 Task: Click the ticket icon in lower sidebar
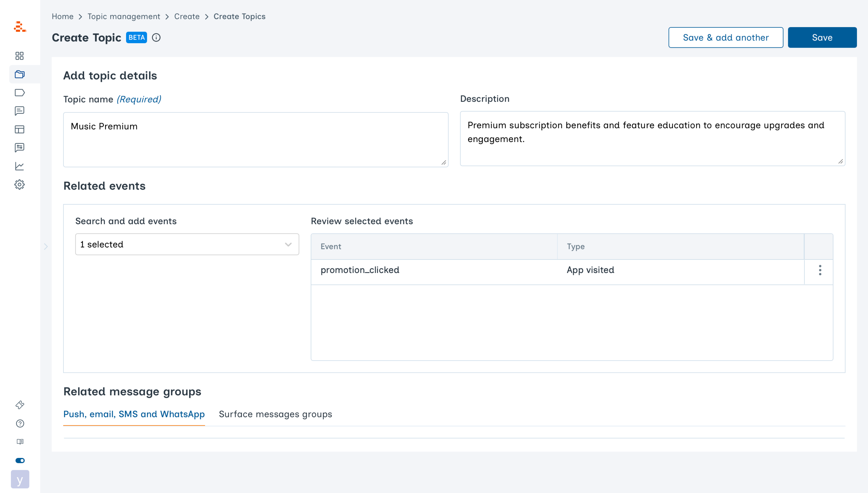[x=20, y=405]
